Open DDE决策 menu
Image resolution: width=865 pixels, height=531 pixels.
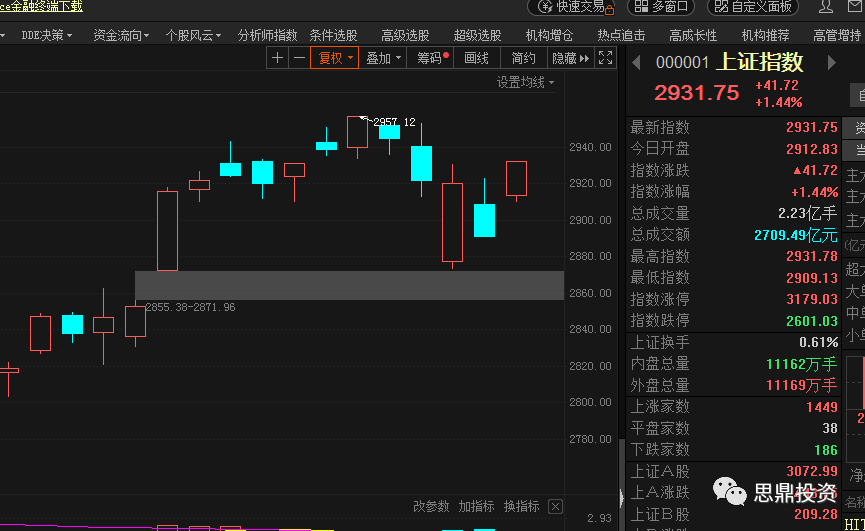tap(46, 35)
